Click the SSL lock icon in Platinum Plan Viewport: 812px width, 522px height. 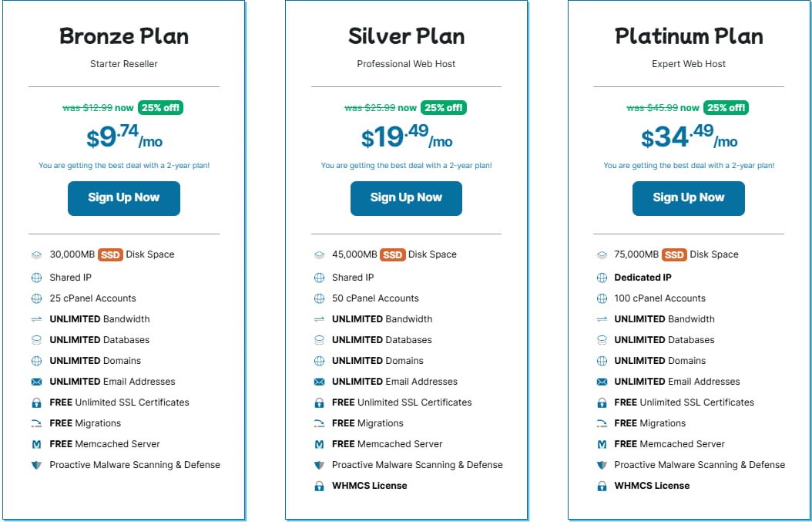pyautogui.click(x=602, y=402)
